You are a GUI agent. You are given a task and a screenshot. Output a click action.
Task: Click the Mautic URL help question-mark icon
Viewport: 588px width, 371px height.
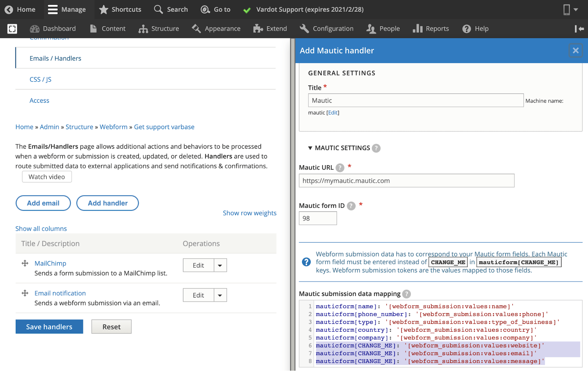point(340,168)
